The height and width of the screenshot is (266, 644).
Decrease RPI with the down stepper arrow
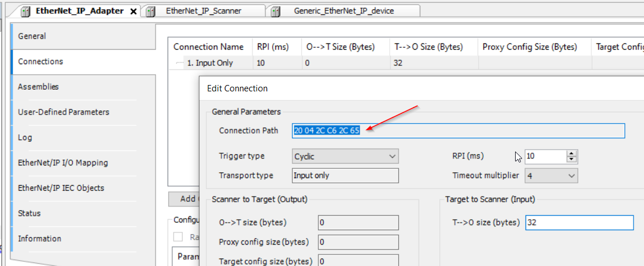pyautogui.click(x=572, y=160)
